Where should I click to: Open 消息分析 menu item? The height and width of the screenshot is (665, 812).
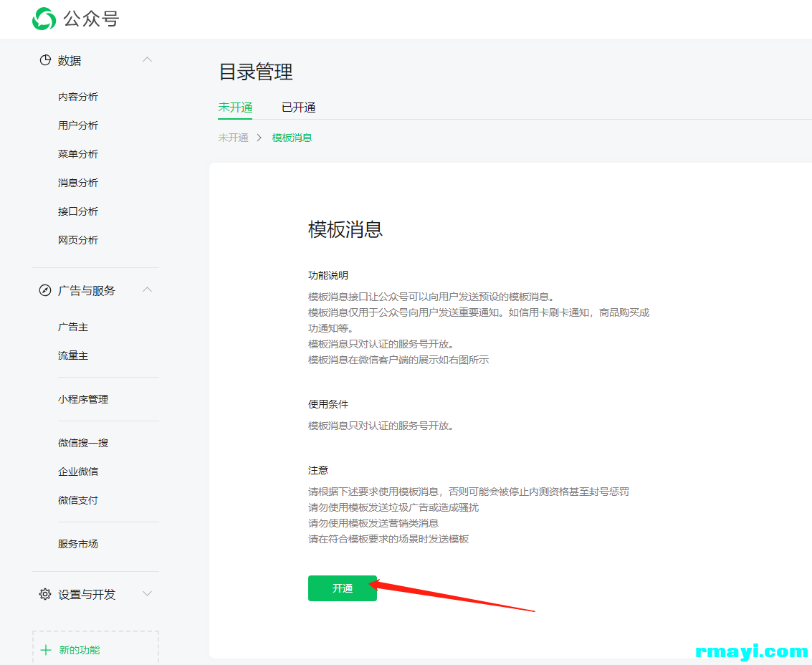pos(78,183)
